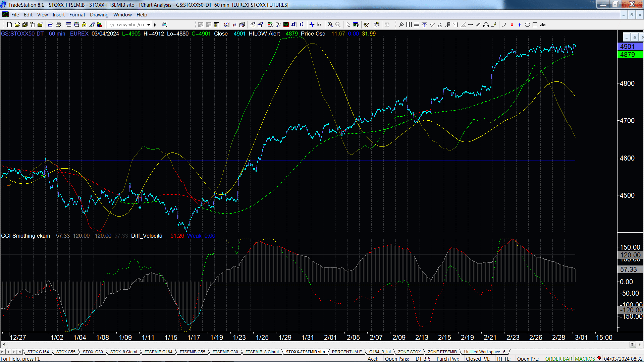644x362 pixels.
Task: Click the CCI Smothing ekam indicator label
Action: pyautogui.click(x=25, y=236)
